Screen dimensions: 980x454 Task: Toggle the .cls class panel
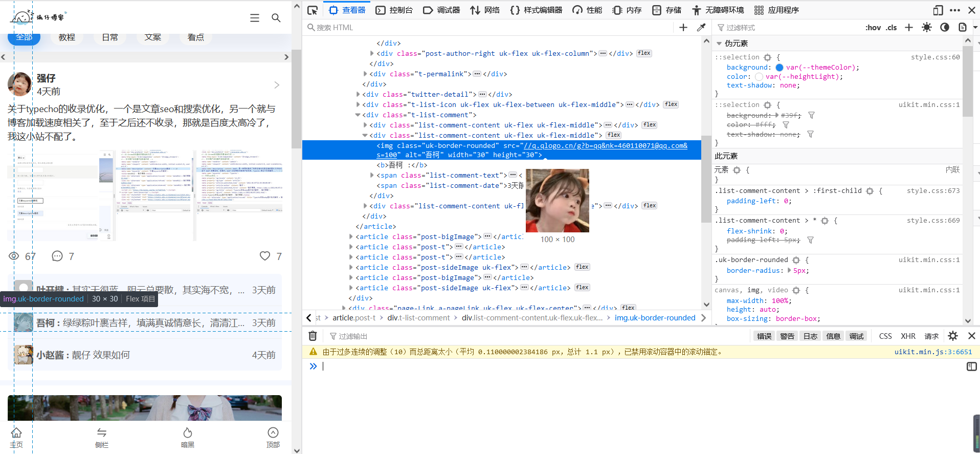click(x=892, y=28)
